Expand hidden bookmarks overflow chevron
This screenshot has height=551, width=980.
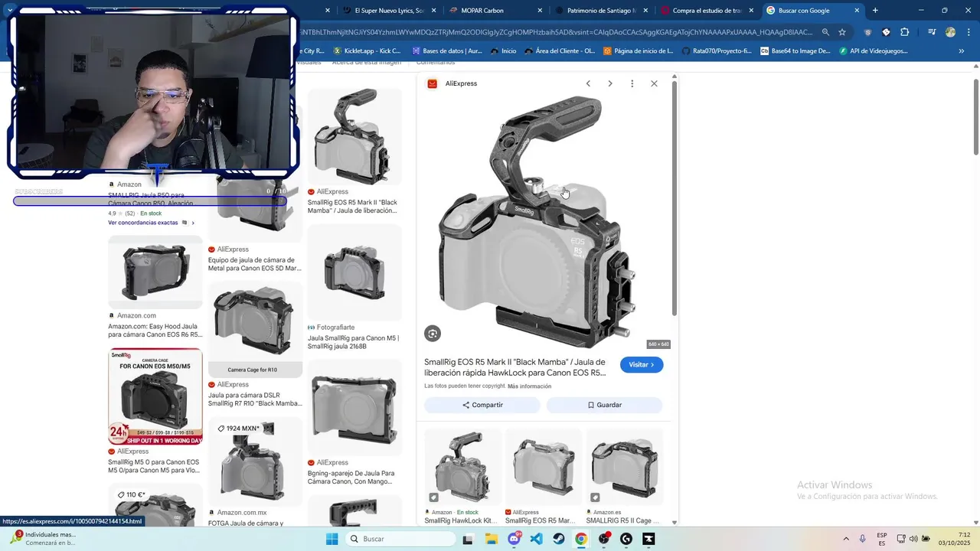pos(962,51)
